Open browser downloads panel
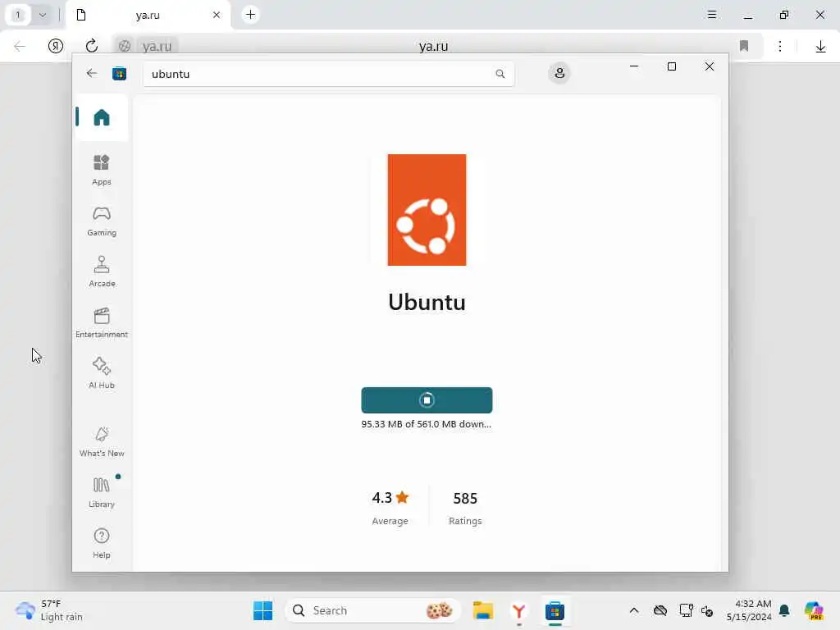Screen dimensions: 840x630 click(x=820, y=47)
